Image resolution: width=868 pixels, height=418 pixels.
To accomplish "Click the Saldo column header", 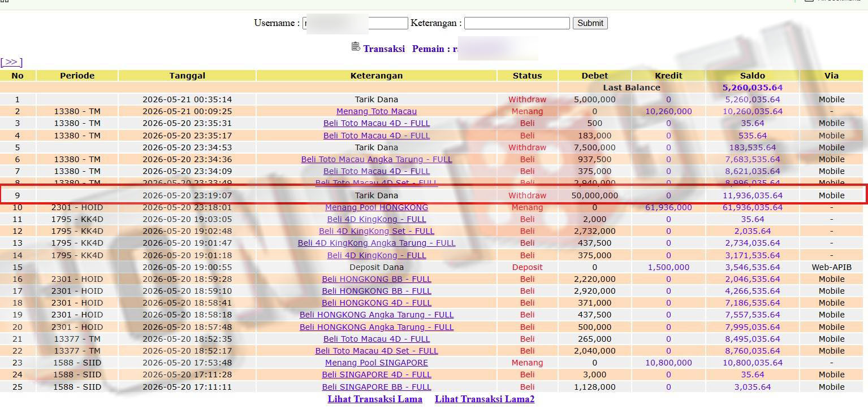I will 753,76.
